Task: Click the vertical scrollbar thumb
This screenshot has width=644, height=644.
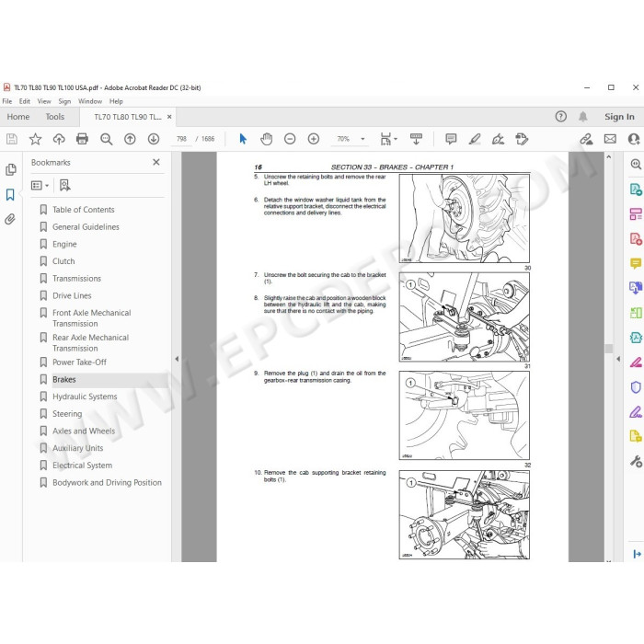Action: tap(609, 349)
